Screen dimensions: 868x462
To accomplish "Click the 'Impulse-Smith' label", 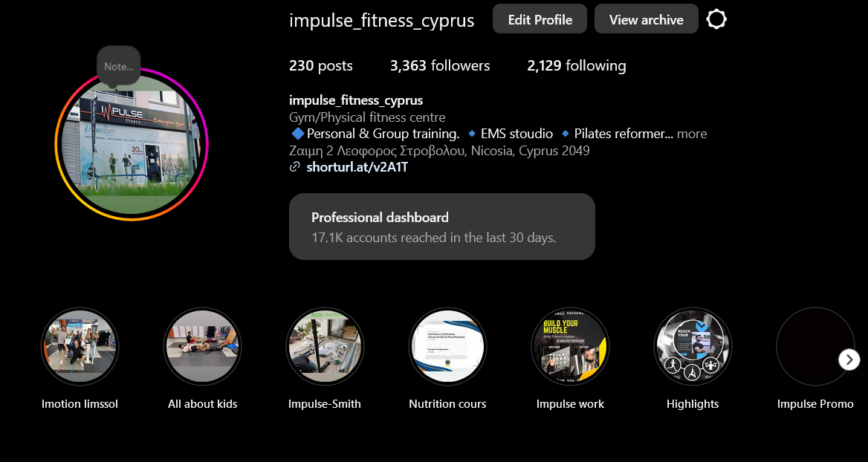I will pyautogui.click(x=325, y=404).
